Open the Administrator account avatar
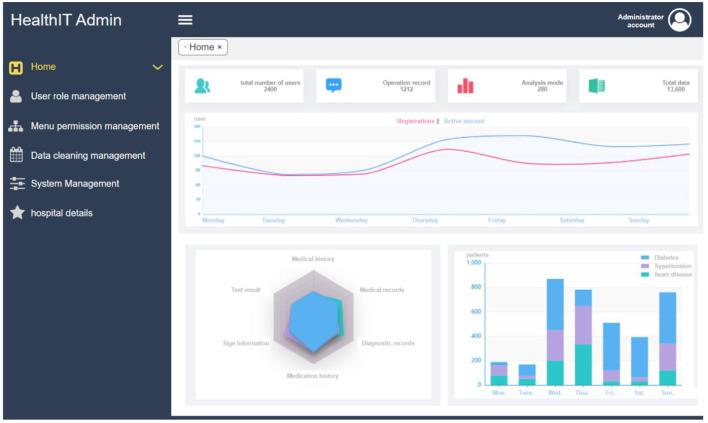This screenshot has height=423, width=708. (x=680, y=20)
